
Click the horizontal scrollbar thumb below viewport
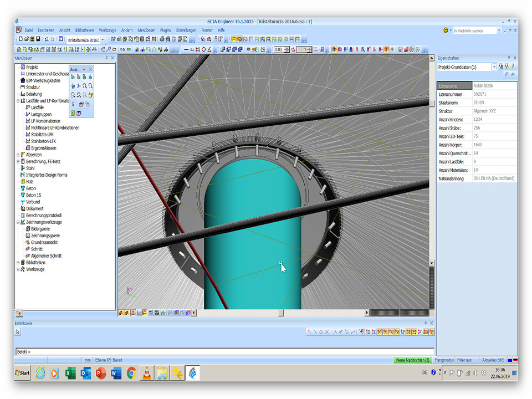tap(280, 313)
